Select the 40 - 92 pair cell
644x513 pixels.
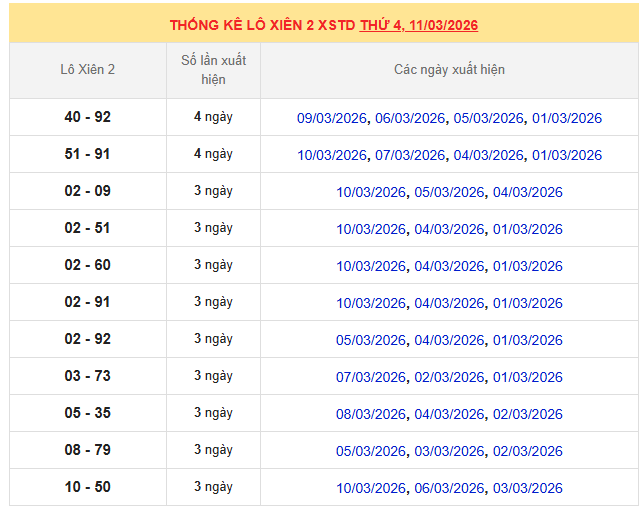pyautogui.click(x=88, y=117)
